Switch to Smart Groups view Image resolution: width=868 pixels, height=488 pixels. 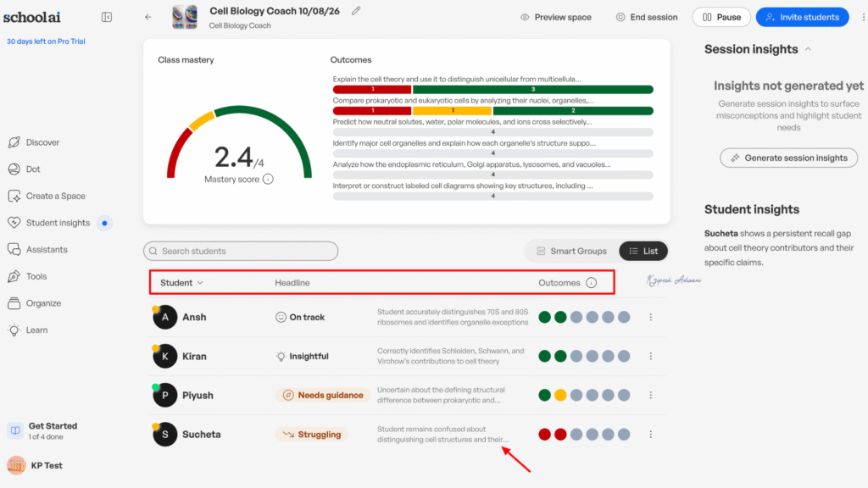click(x=571, y=251)
